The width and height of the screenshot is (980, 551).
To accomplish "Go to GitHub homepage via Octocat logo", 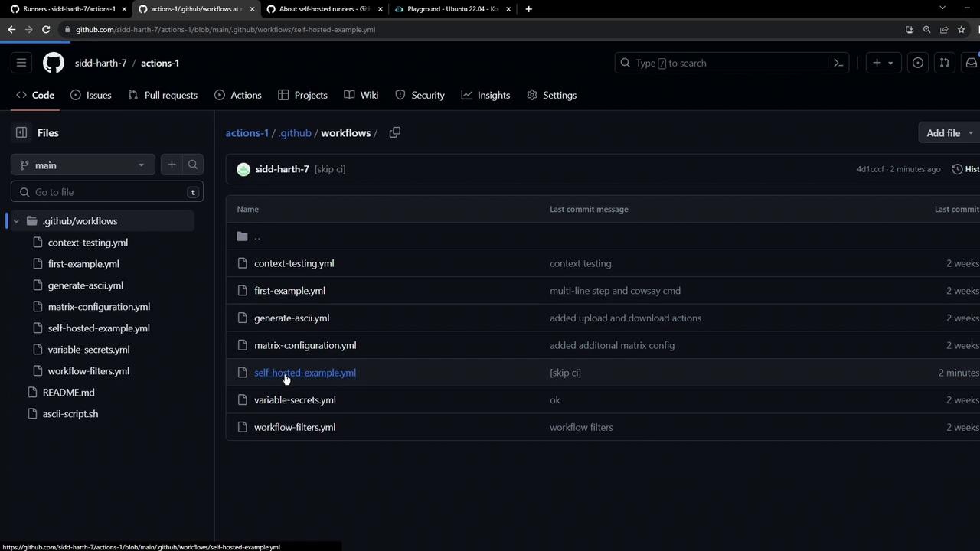I will tap(54, 63).
